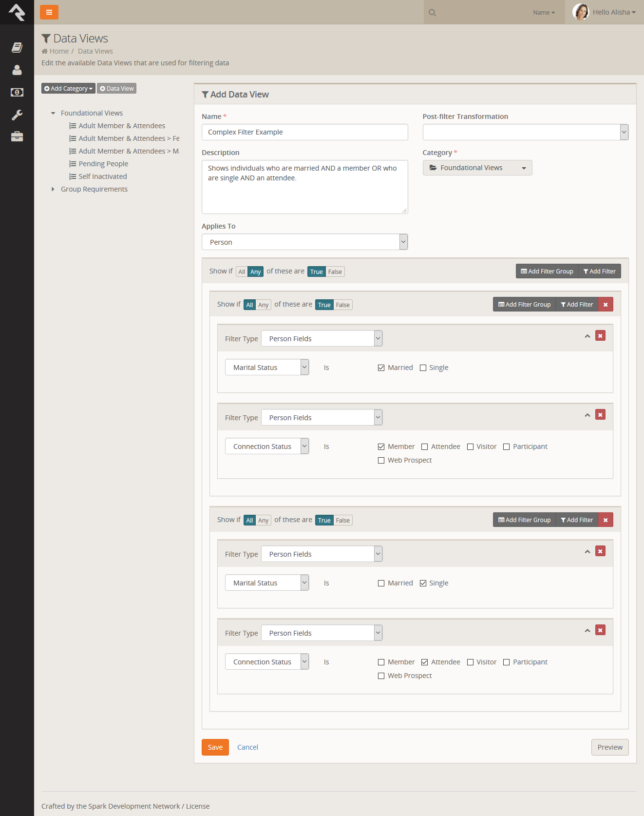Click the Preview button

click(610, 747)
